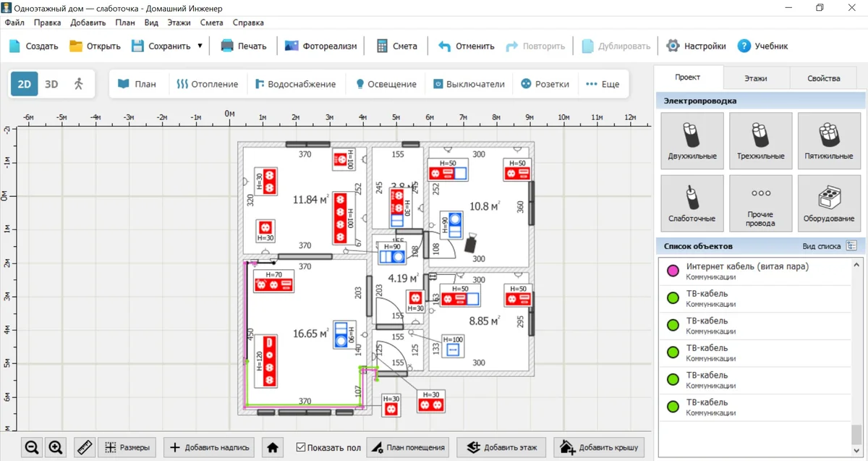868x461 pixels.
Task: Switch to walk-through person view mode
Action: pyautogui.click(x=79, y=84)
